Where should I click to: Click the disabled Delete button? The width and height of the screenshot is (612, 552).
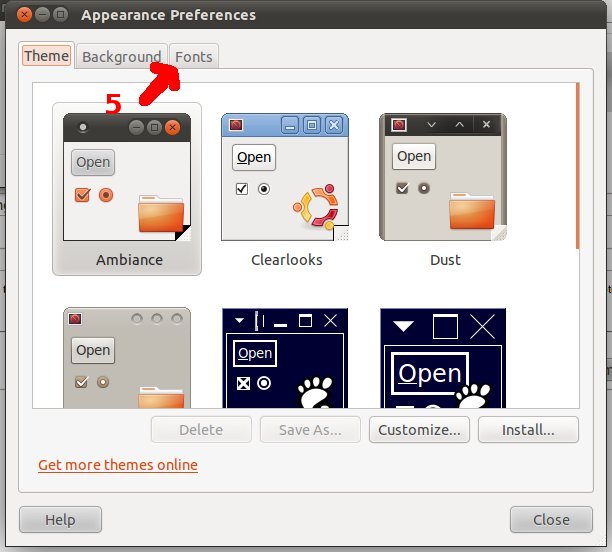[201, 429]
